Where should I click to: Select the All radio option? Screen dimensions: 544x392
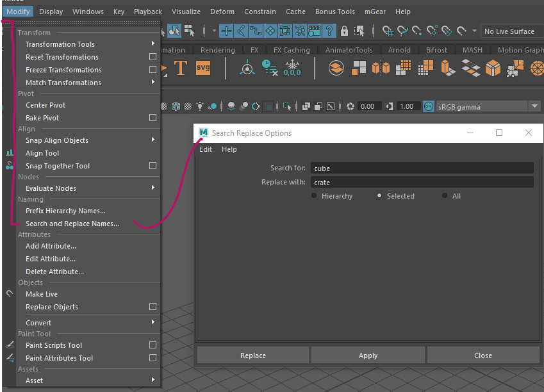(x=445, y=195)
